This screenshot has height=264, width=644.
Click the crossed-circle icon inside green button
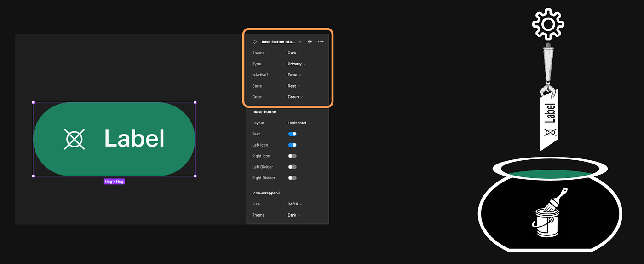pos(75,139)
